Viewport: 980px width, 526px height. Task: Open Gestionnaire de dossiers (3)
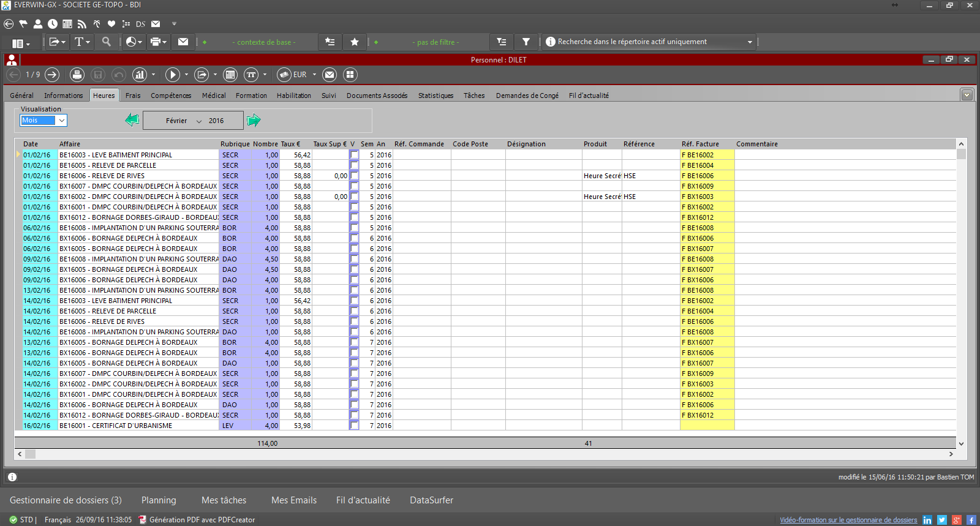(x=66, y=500)
